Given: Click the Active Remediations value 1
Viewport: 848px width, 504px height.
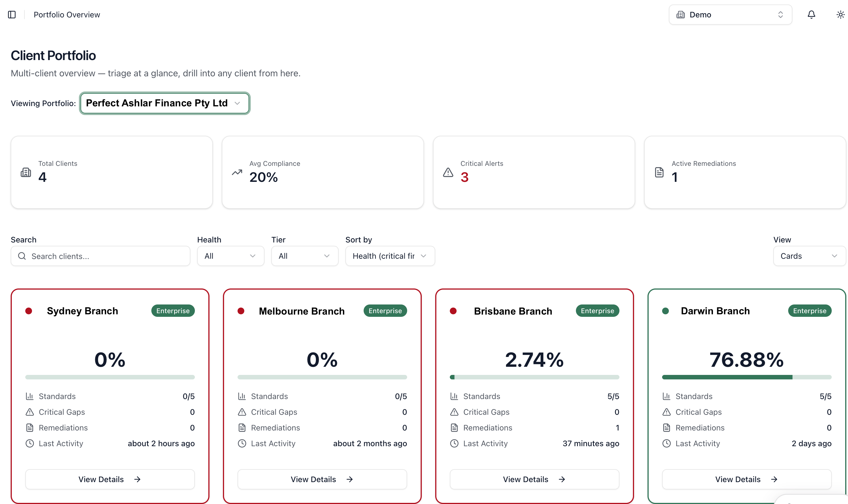Looking at the screenshot, I should 675,177.
